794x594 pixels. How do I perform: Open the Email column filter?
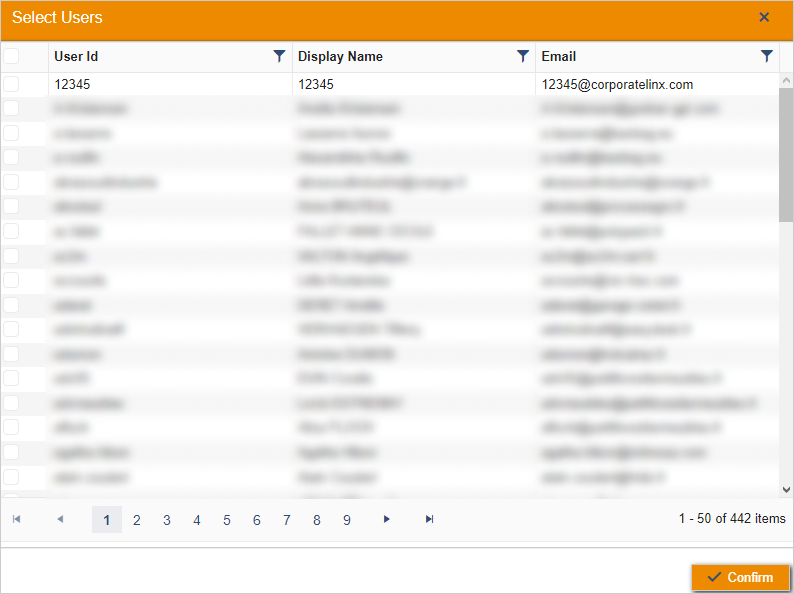(x=766, y=57)
